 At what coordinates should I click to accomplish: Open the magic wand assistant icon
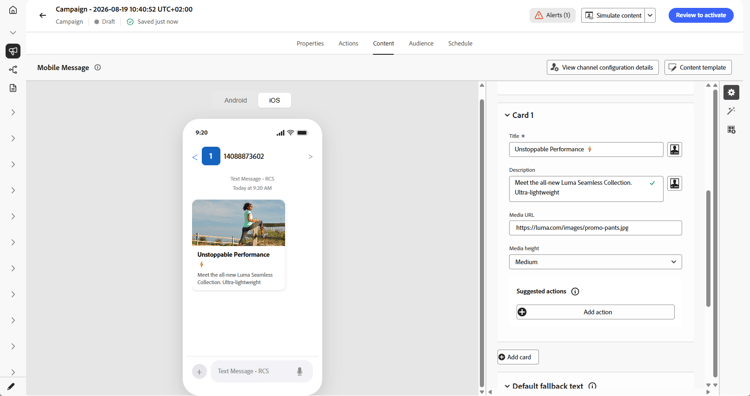(x=731, y=111)
